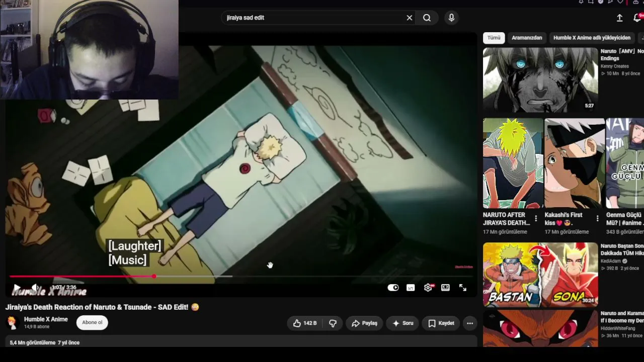The width and height of the screenshot is (644, 362).
Task: Open options for NARUTO AFTER JIRAYA'S DEATH short
Action: click(536, 219)
